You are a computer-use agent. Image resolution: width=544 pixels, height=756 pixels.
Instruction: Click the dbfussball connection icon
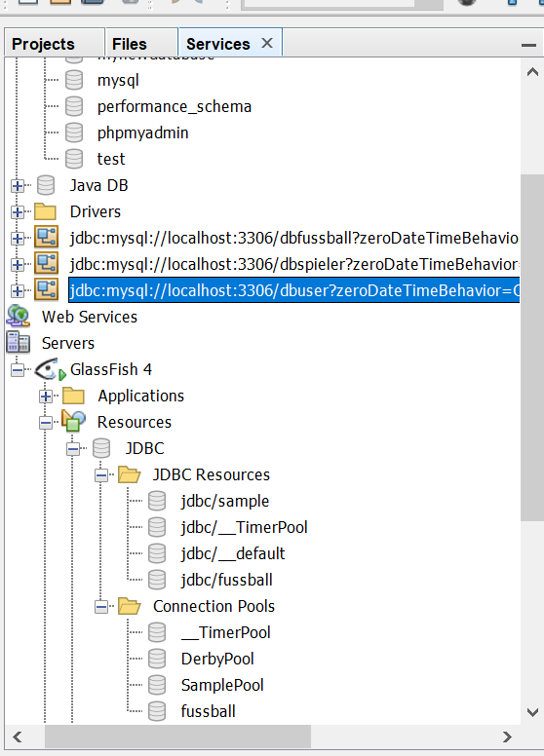pos(46,238)
